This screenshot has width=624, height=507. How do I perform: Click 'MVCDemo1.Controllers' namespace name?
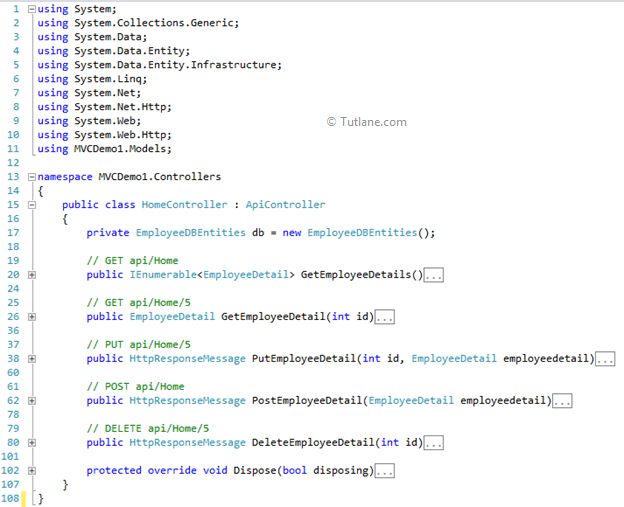[160, 177]
